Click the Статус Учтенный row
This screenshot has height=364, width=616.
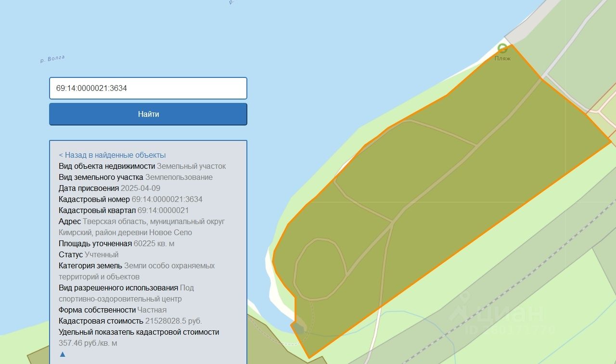(89, 254)
